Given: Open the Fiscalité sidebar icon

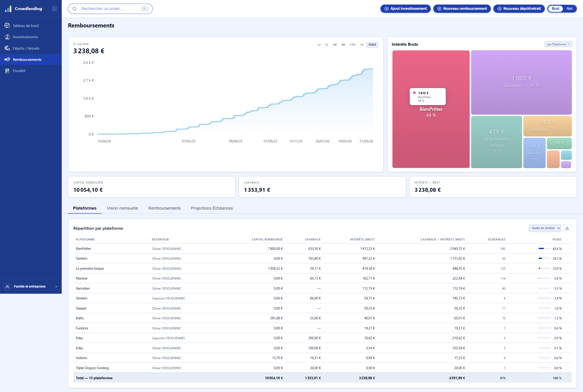Looking at the screenshot, I should [7, 71].
